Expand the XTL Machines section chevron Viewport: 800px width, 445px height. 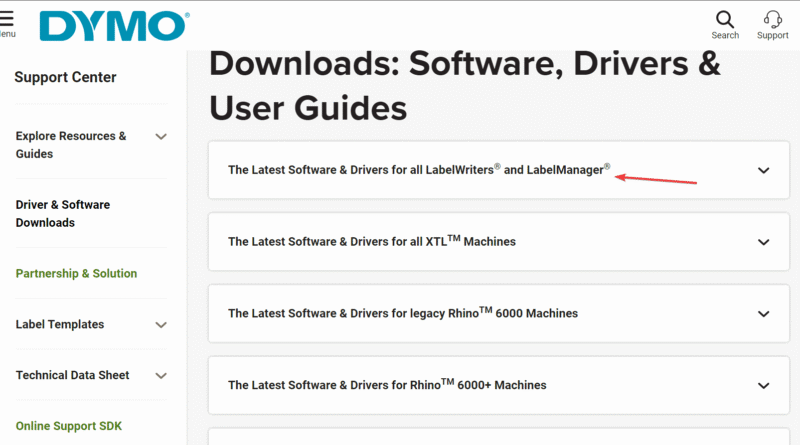click(763, 242)
